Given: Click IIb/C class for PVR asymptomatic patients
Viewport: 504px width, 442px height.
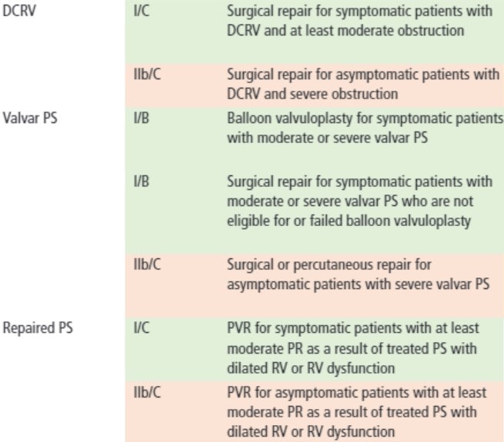Looking at the screenshot, I should [x=147, y=393].
